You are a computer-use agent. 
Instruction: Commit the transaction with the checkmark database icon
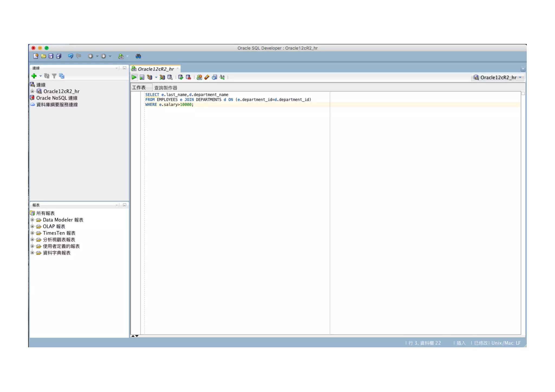pos(180,77)
